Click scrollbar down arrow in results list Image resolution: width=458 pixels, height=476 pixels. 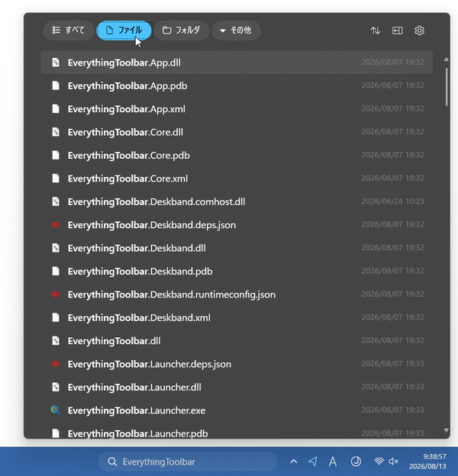coord(446,430)
